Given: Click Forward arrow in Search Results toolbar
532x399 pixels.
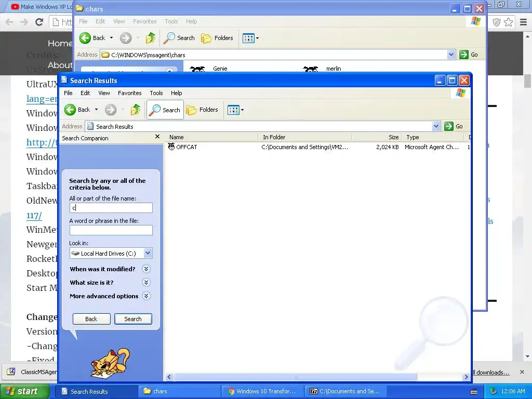Looking at the screenshot, I should click(x=111, y=110).
